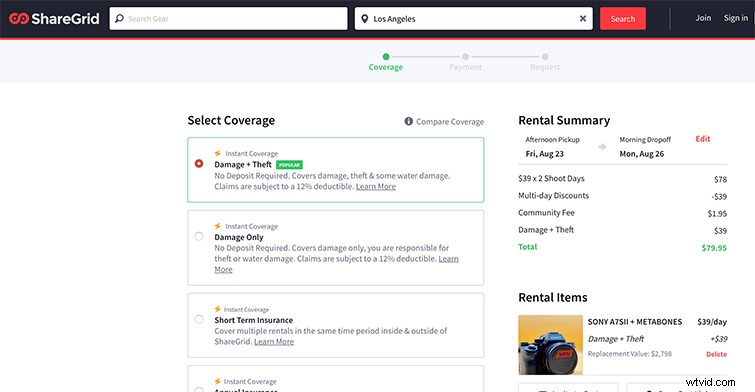Click Edit next to rental dates
The width and height of the screenshot is (755, 392).
pyautogui.click(x=703, y=139)
